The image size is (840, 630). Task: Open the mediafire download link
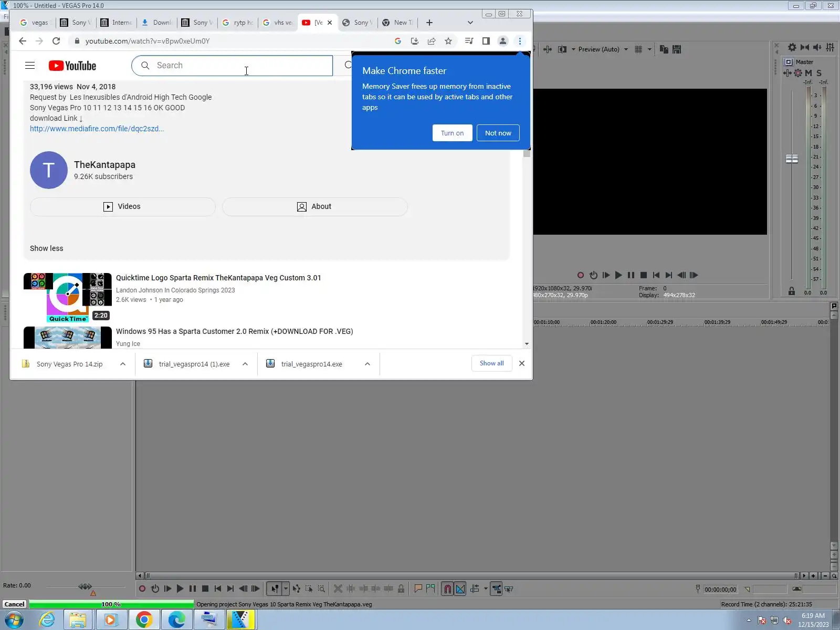(97, 129)
